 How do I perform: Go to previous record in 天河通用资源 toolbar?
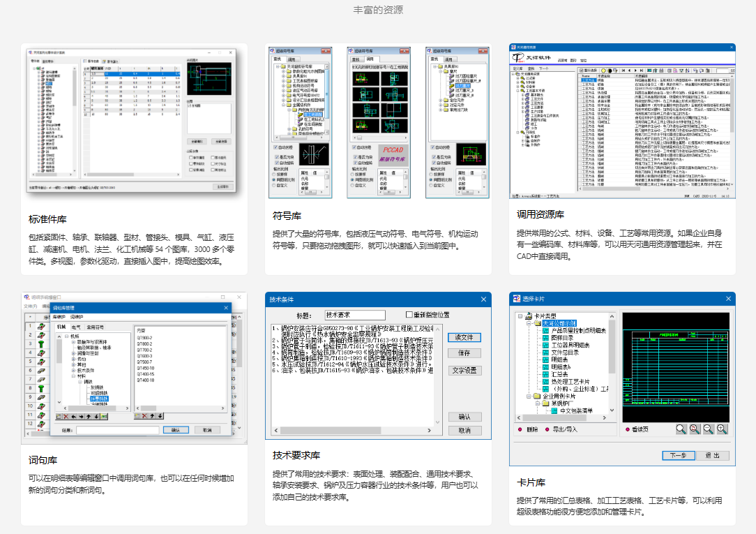(629, 71)
